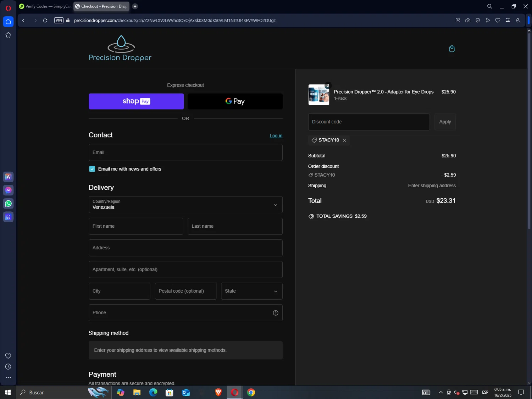Viewport: 532px width, 399px height.
Task: Search tabs magnifier icon
Action: 489,6
